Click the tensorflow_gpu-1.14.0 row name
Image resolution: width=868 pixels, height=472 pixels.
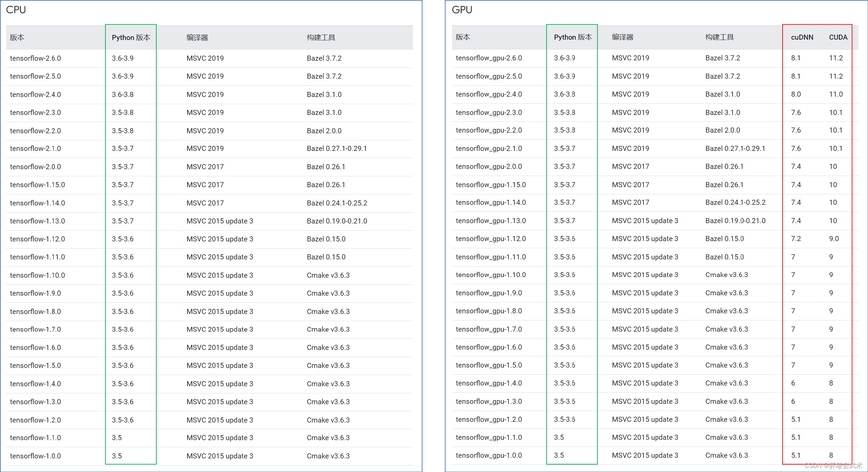491,202
